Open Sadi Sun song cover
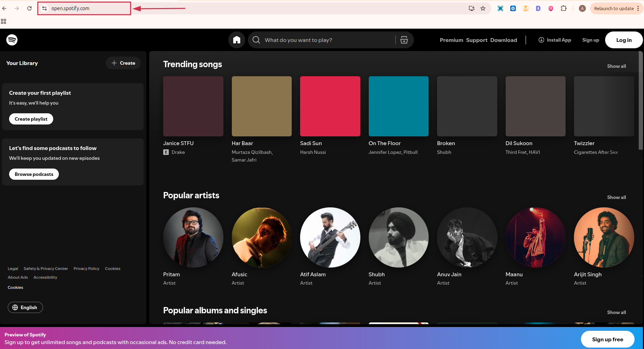 (330, 106)
